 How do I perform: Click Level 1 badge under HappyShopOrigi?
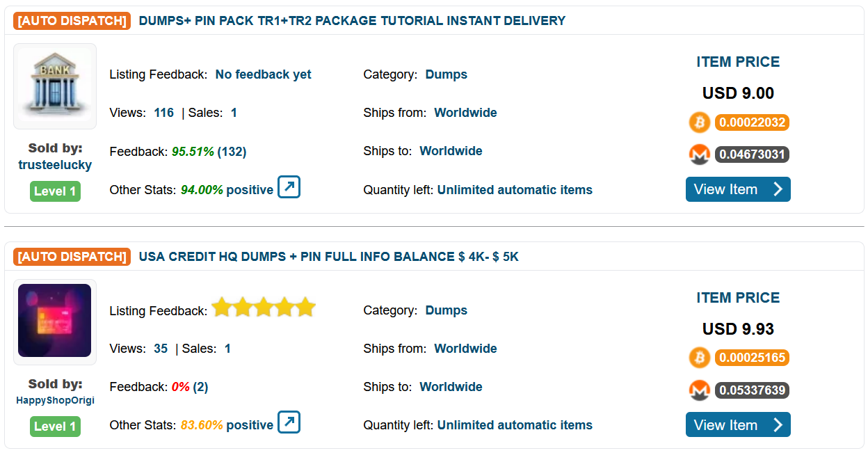(55, 427)
